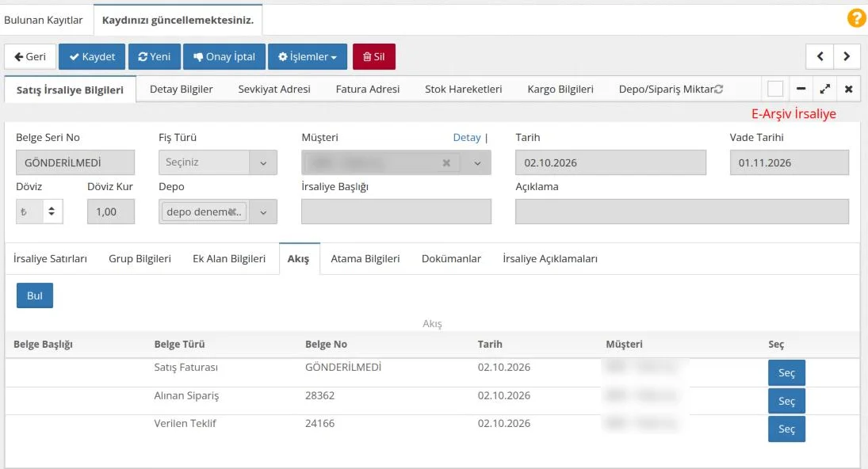Switch to Grup Bilgileri tab
The height and width of the screenshot is (469, 868).
(140, 258)
